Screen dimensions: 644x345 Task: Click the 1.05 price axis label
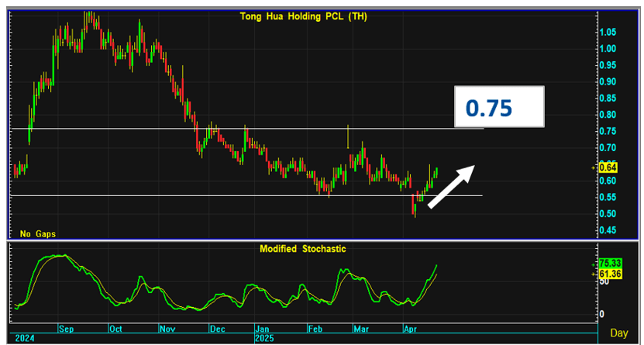click(x=607, y=32)
